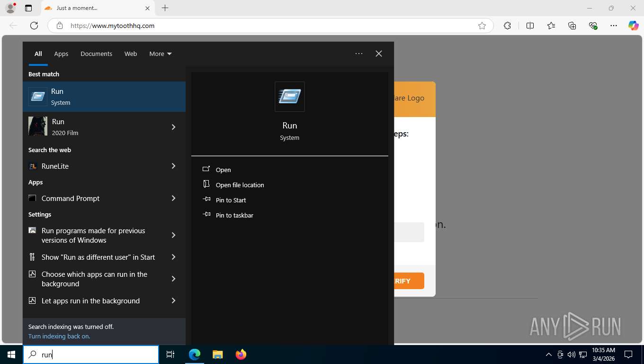Open File Explorer from the taskbar

pos(217,355)
